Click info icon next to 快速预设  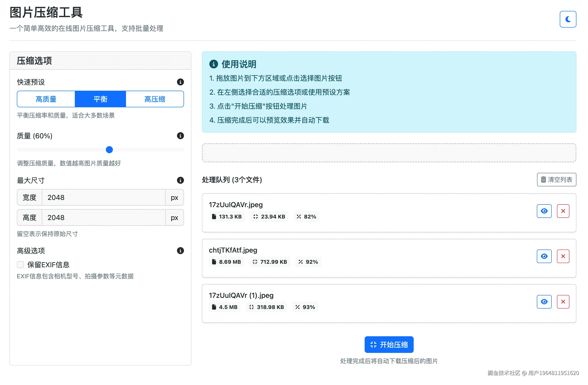pyautogui.click(x=180, y=82)
